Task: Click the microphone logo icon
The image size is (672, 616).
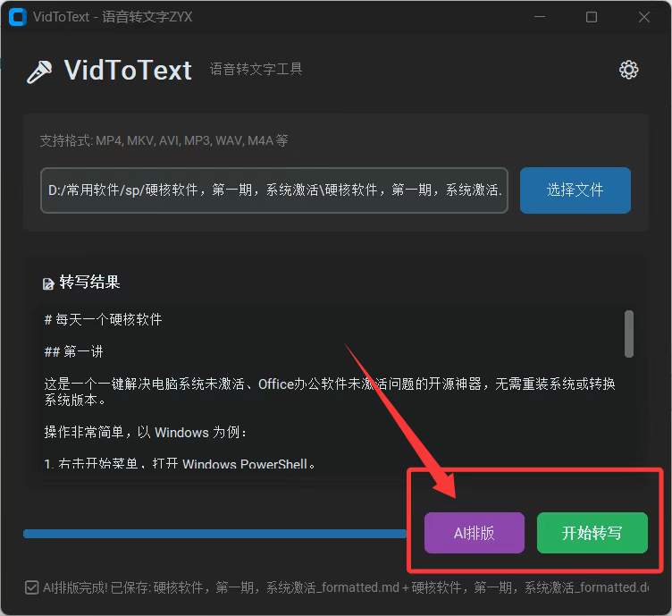Action: coord(39,72)
